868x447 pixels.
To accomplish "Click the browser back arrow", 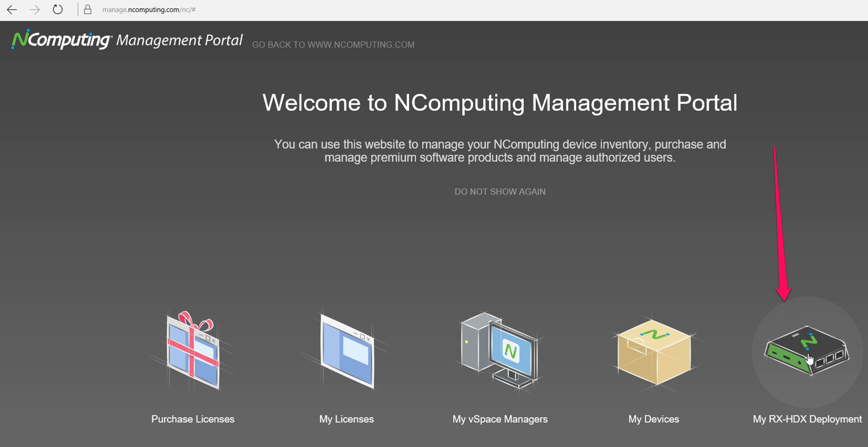I will 12,9.
